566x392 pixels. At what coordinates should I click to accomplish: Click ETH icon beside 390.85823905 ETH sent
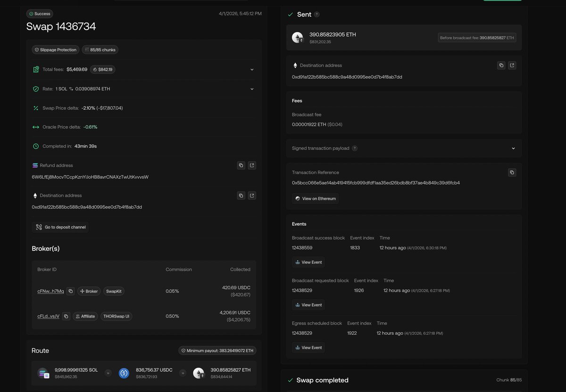[x=298, y=38]
